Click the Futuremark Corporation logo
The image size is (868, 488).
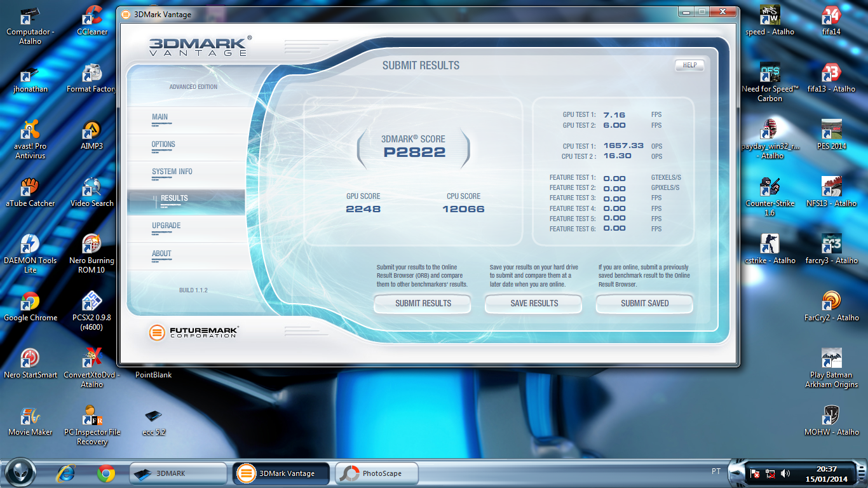click(x=194, y=332)
